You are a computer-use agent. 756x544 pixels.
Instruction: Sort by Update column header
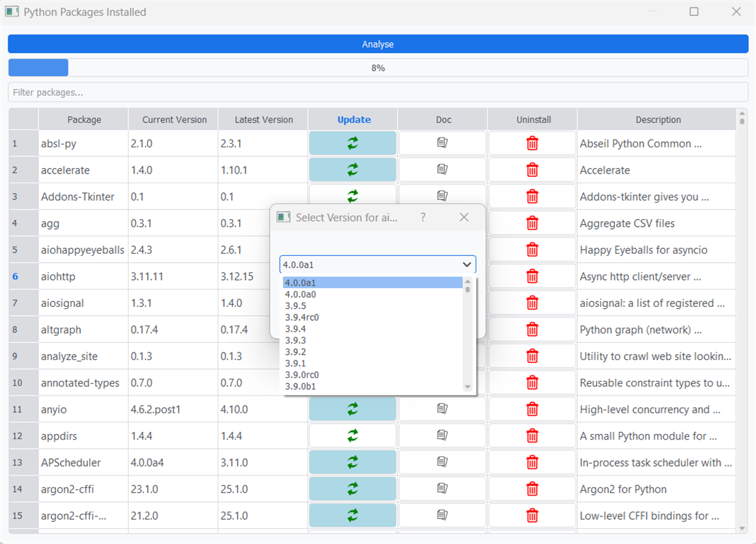coord(354,120)
